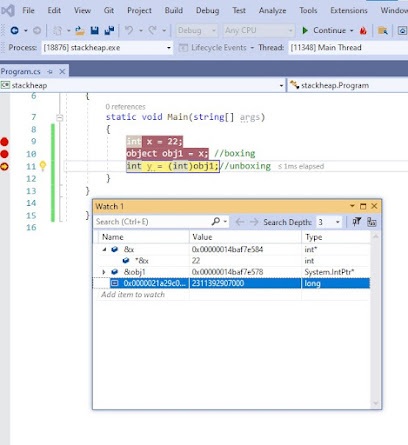
Task: Open the Tools menu
Action: tap(308, 10)
